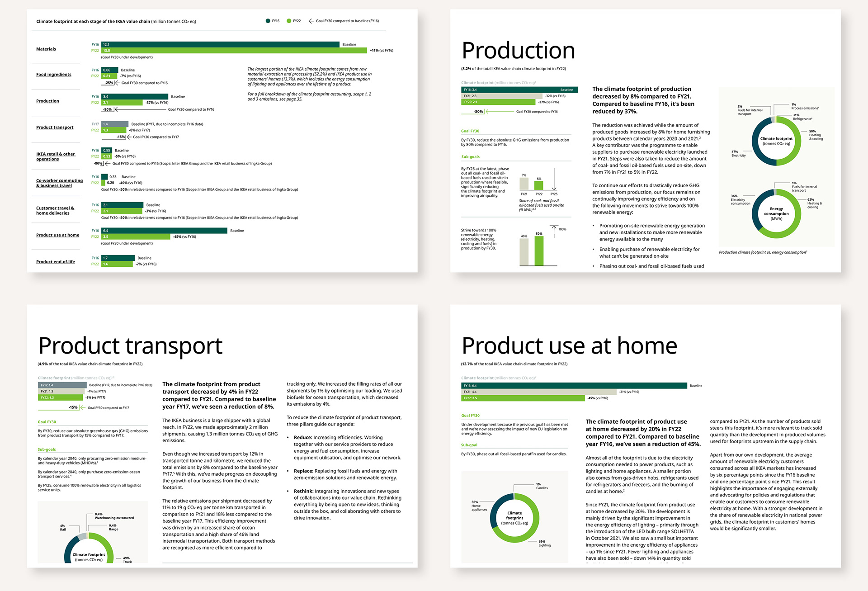The image size is (868, 591).
Task: Click the FY22 5% coal share bar
Action: 539,185
